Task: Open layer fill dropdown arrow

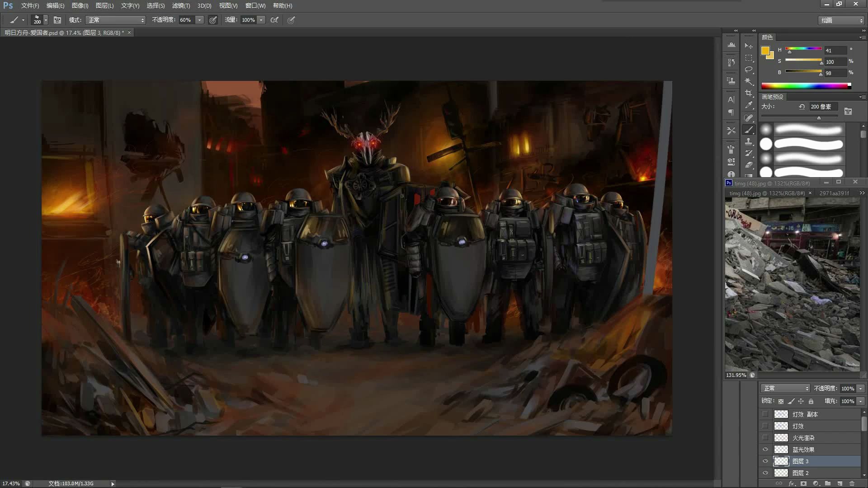Action: (x=861, y=401)
